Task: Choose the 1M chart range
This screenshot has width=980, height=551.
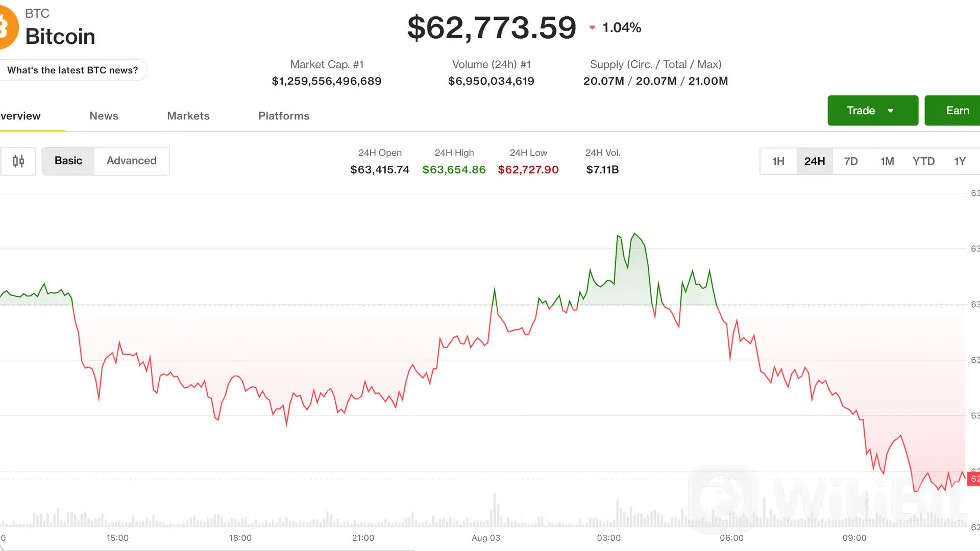Action: (x=887, y=161)
